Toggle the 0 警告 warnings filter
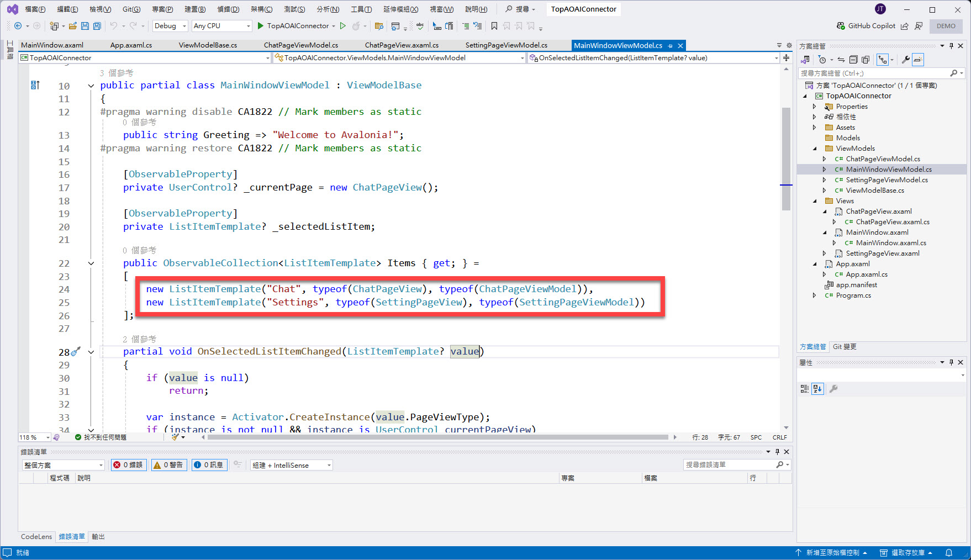Viewport: 971px width, 560px height. pos(168,465)
